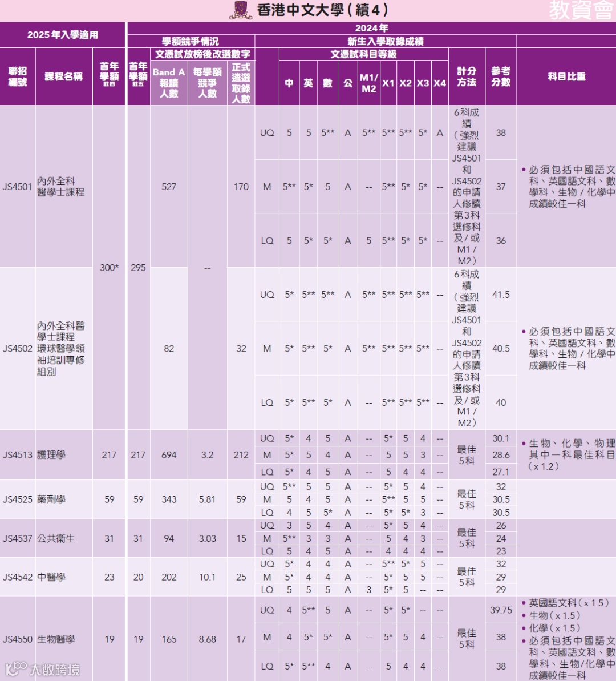Click the JS4542 programme code

click(17, 577)
